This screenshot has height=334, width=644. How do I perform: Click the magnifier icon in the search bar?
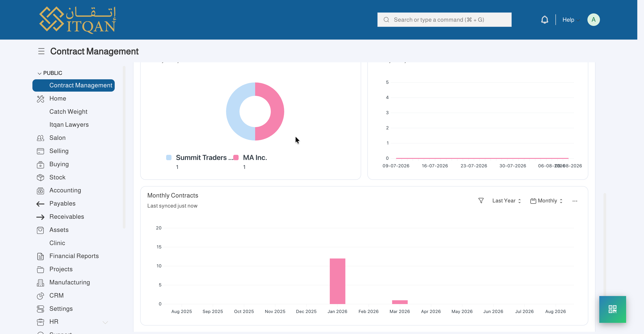tap(386, 20)
